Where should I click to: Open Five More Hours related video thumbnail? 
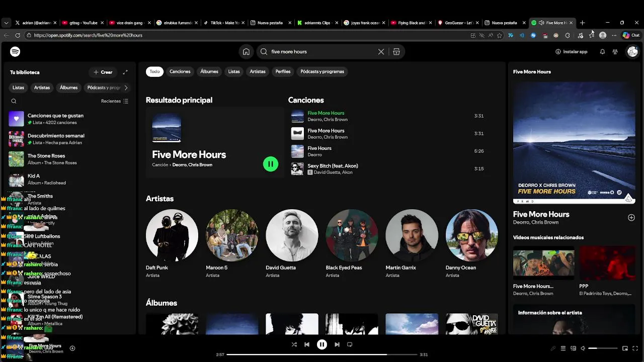tap(544, 262)
